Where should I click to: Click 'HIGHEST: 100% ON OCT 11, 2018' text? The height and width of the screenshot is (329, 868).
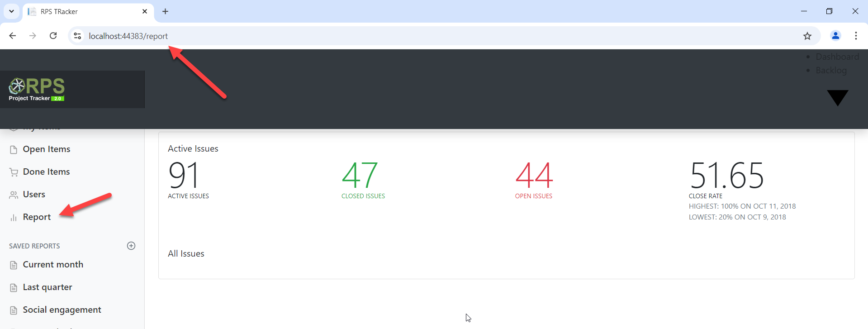(742, 206)
